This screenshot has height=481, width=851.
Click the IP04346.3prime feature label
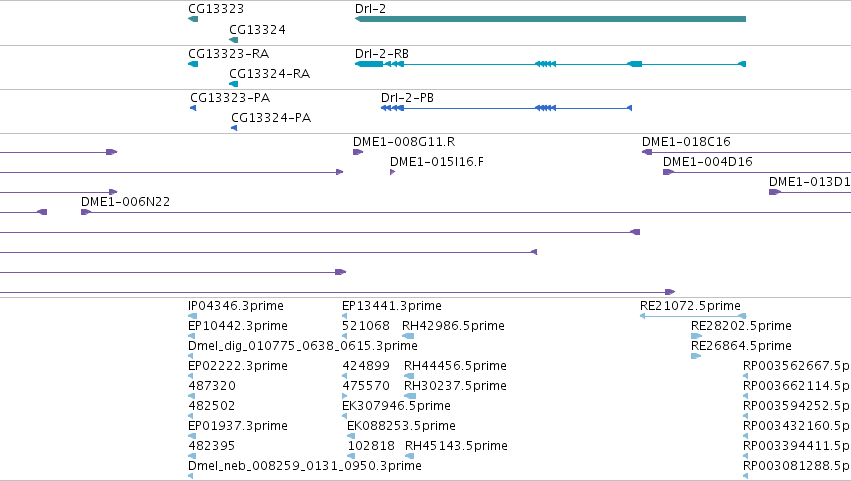click(x=236, y=306)
